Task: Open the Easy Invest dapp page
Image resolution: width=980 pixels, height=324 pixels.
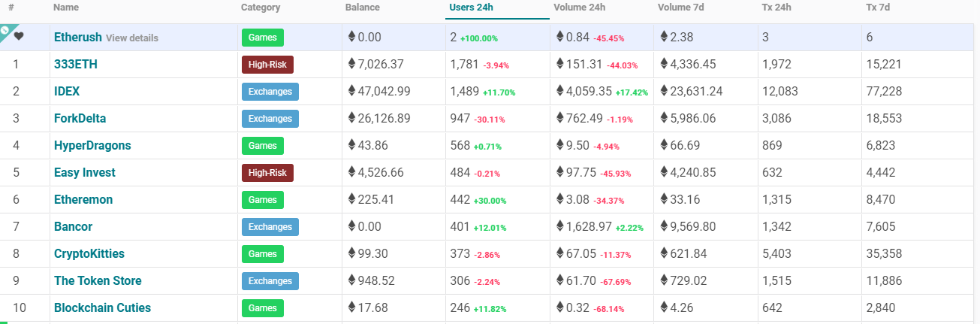Action: tap(85, 173)
